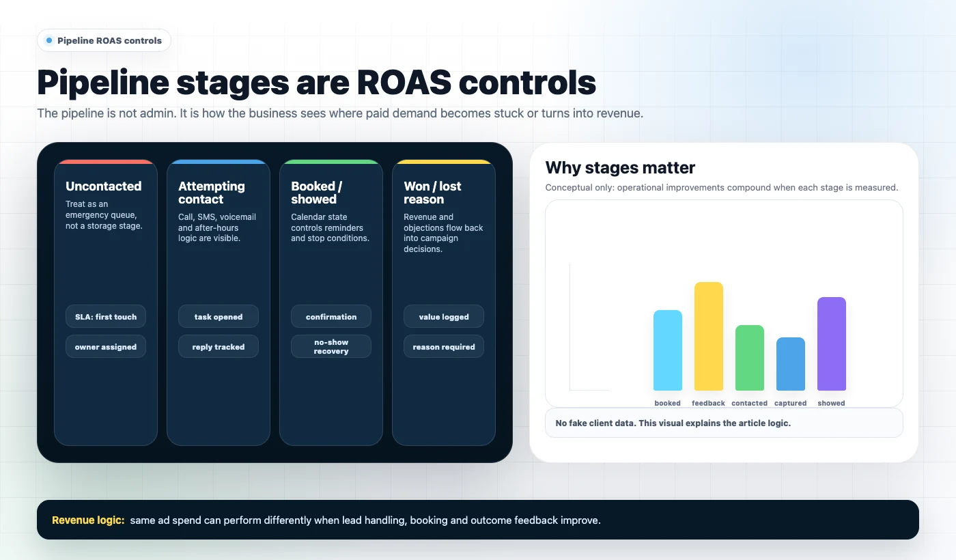Click the blue dot in the pill
956x560 pixels.
(48, 40)
